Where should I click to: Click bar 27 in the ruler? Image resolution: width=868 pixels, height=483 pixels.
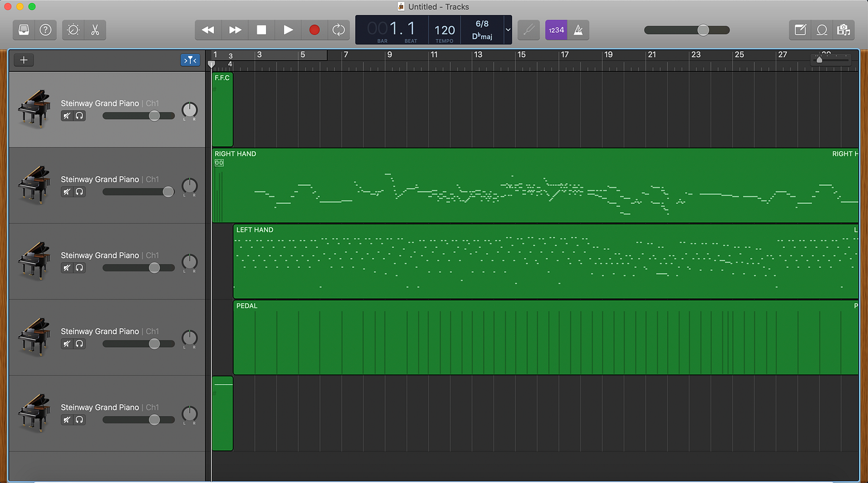(x=782, y=55)
